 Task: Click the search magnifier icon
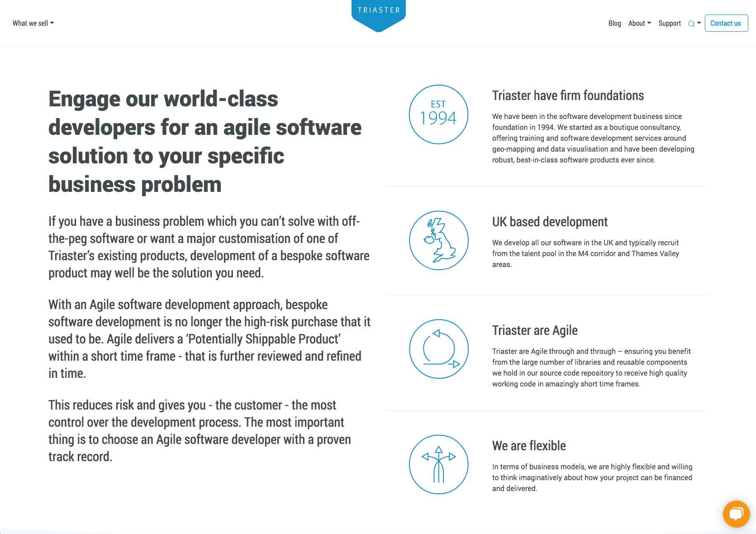click(691, 24)
